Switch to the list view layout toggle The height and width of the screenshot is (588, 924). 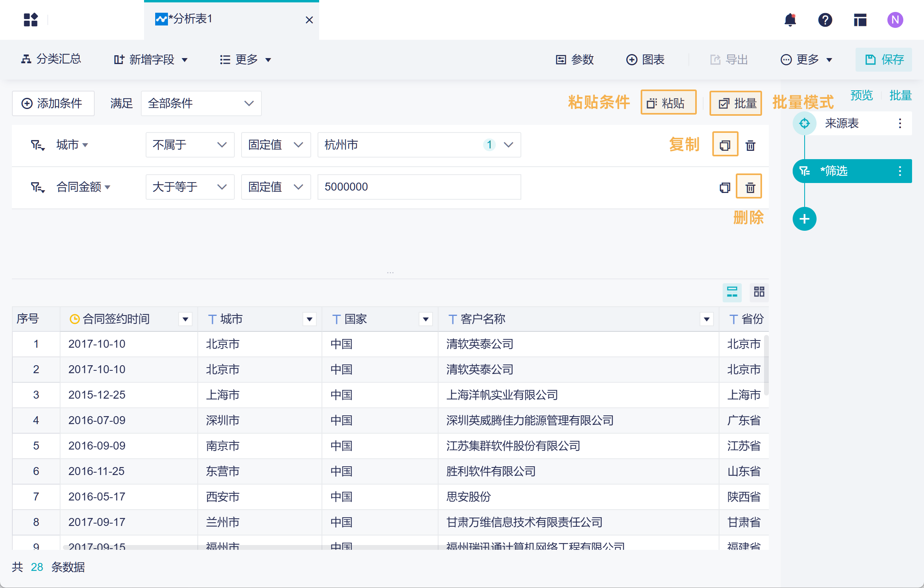click(x=732, y=292)
